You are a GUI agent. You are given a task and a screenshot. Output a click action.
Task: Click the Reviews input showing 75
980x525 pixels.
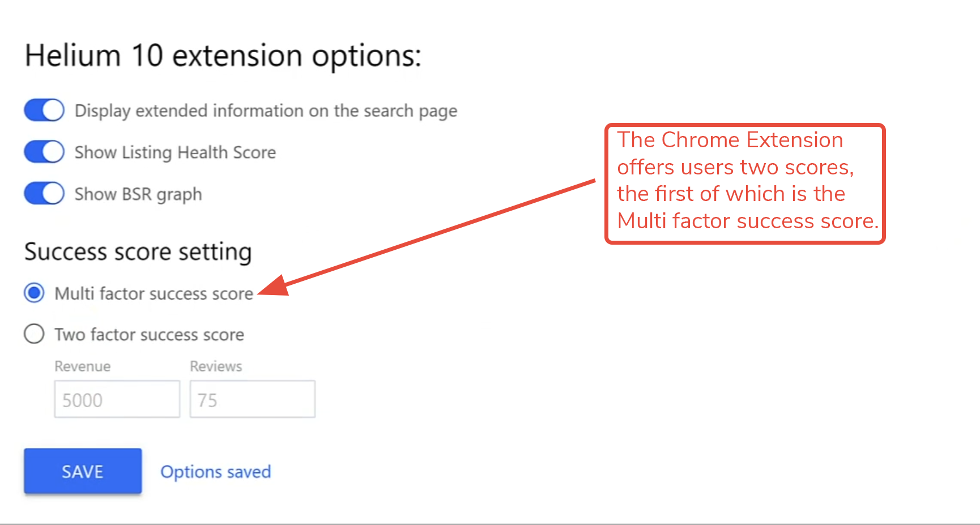click(252, 399)
